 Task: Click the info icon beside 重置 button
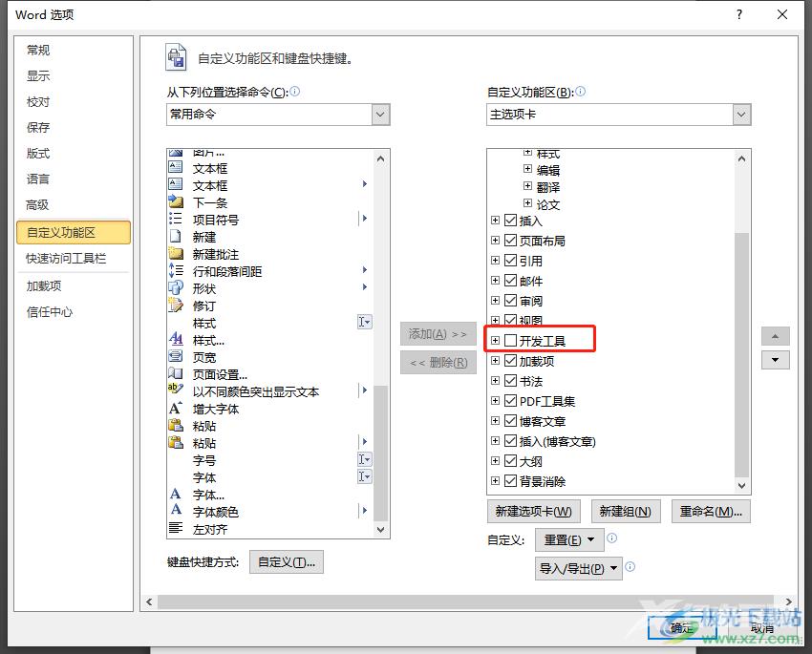pyautogui.click(x=611, y=538)
